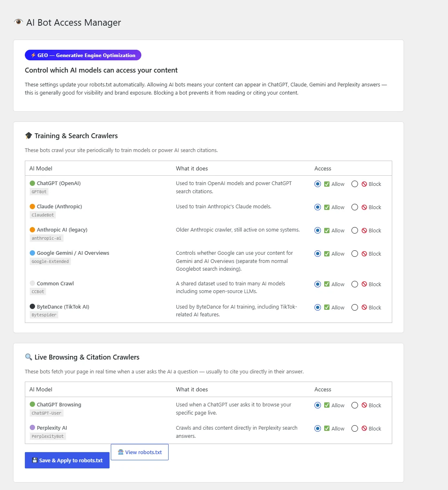Click the anthropic-ai user-agent tag
Image resolution: width=448 pixels, height=490 pixels.
[46, 238]
